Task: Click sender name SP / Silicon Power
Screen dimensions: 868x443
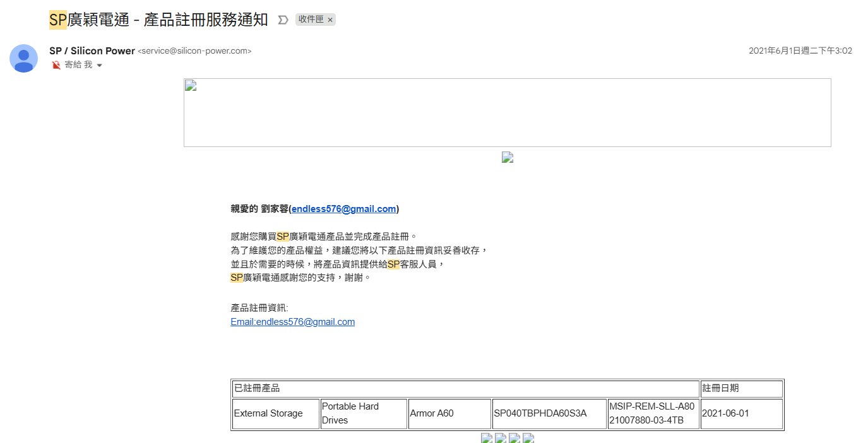Action: (x=92, y=51)
